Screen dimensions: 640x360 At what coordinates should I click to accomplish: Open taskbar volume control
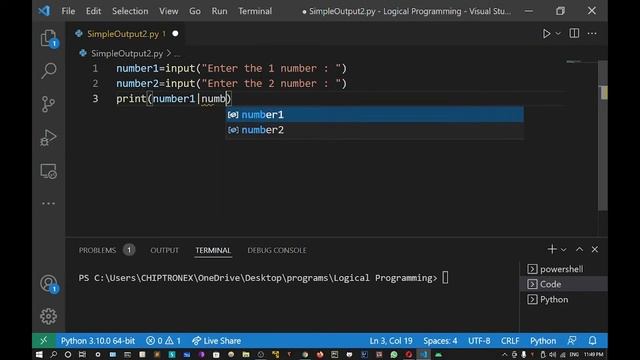pyautogui.click(x=553, y=354)
